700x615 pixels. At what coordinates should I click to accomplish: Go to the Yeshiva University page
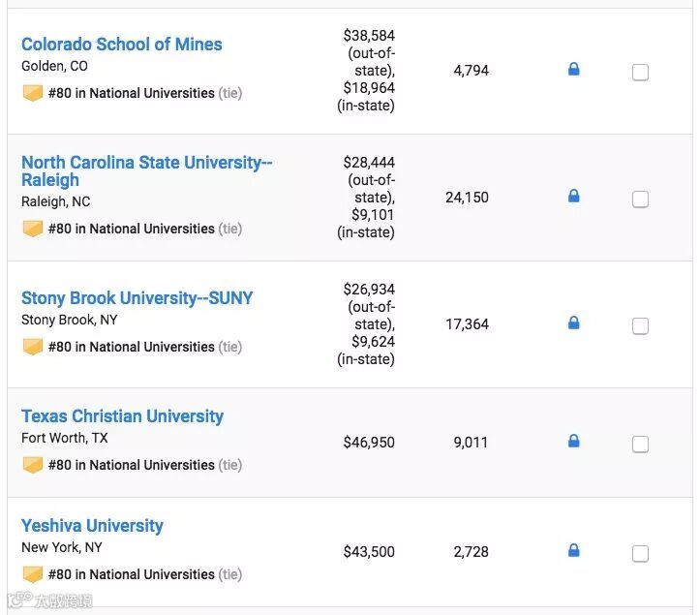(x=92, y=526)
